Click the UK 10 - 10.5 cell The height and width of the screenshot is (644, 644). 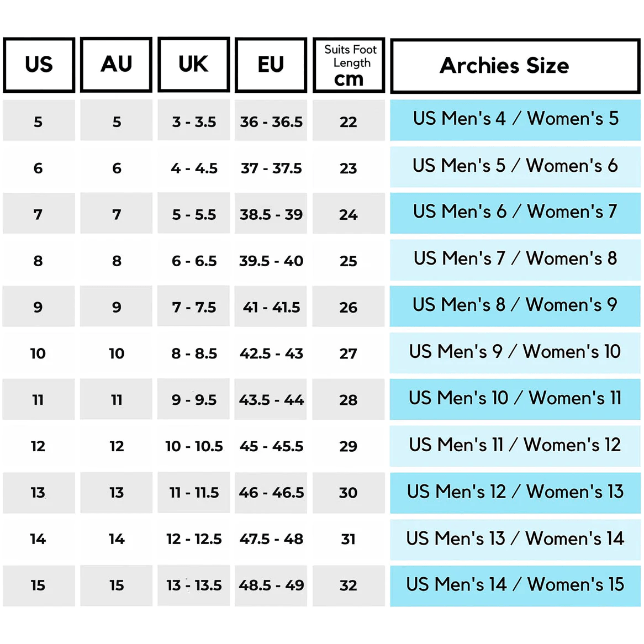coord(194,446)
